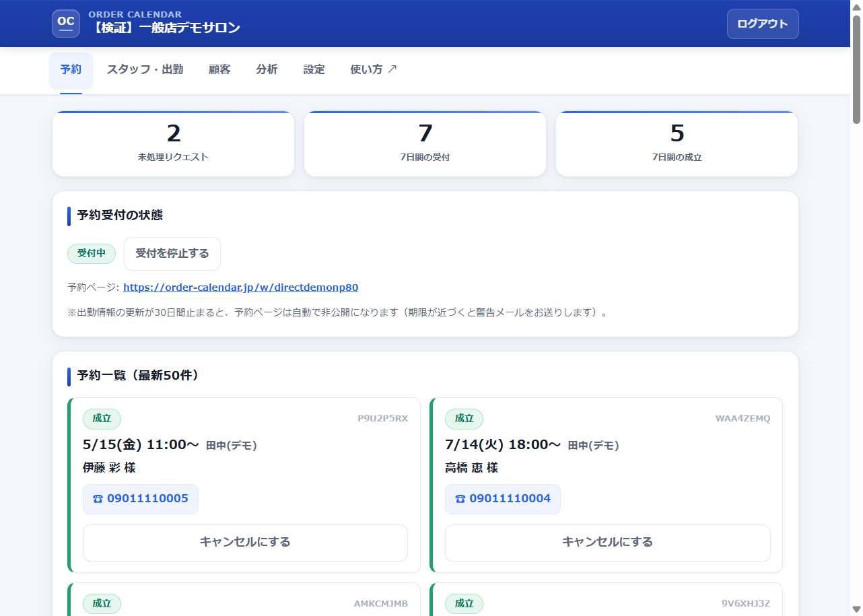This screenshot has height=616, width=863.
Task: Click 田中(デモ) staff on the 7/14 reservation
Action: (x=593, y=446)
